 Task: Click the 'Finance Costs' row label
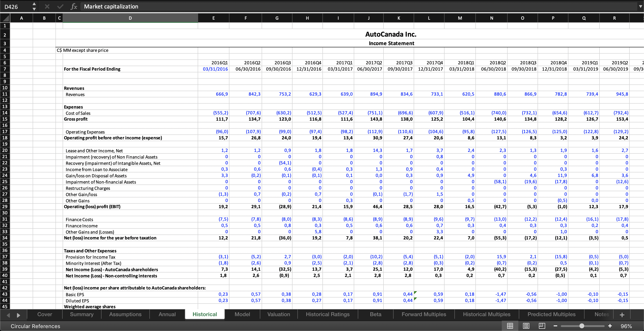79,219
